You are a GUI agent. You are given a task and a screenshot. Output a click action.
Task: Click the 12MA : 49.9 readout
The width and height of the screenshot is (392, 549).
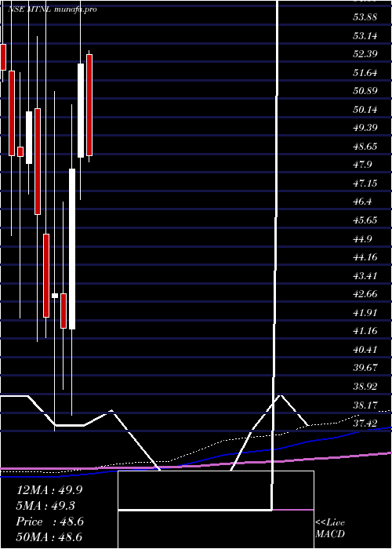pos(49,490)
